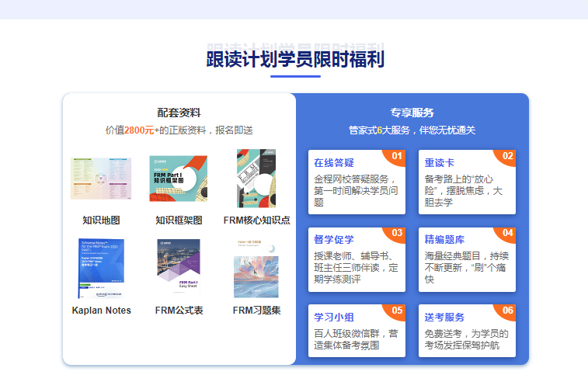Open the FRM公式表 Easy Sheet cover

tap(179, 269)
